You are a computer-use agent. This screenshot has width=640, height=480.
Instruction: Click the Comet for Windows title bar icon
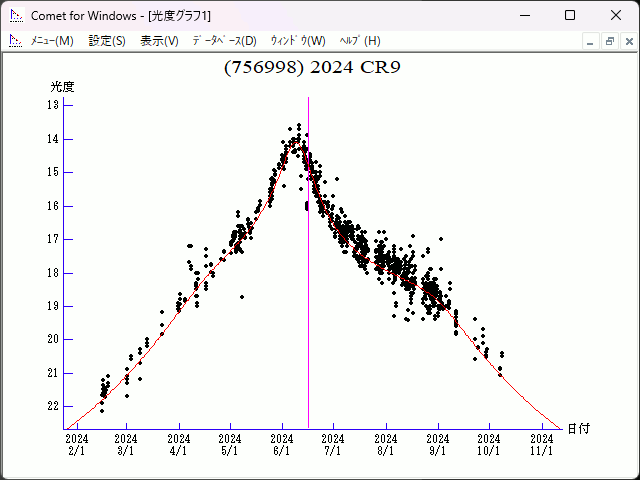(16, 15)
